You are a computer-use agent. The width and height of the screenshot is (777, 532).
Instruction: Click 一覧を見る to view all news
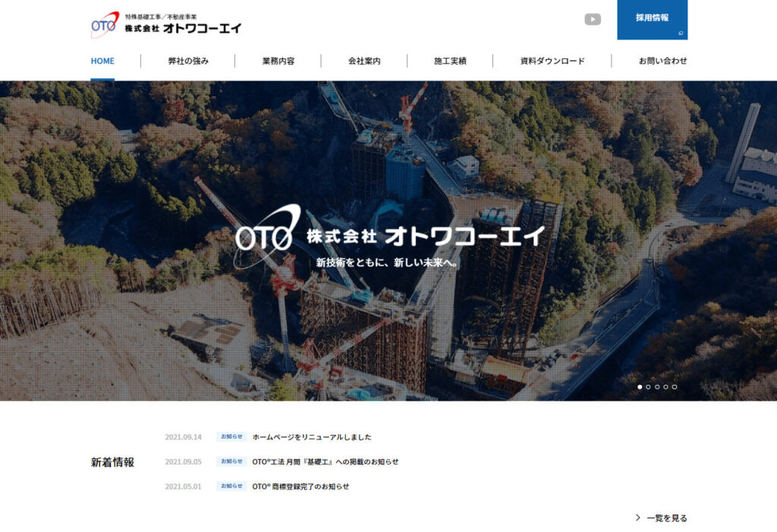662,518
